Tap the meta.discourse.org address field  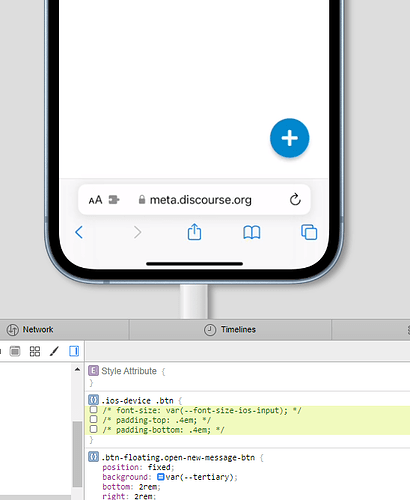pos(194,200)
